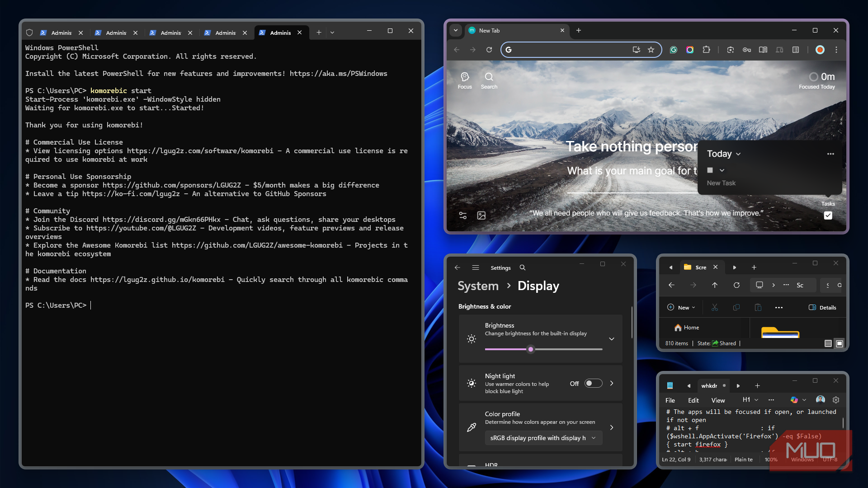Switch File Explorer to large thumbnails view

coord(840,343)
